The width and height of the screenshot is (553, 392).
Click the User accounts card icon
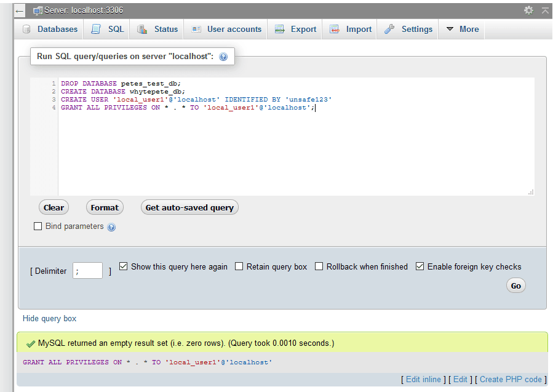click(x=196, y=30)
